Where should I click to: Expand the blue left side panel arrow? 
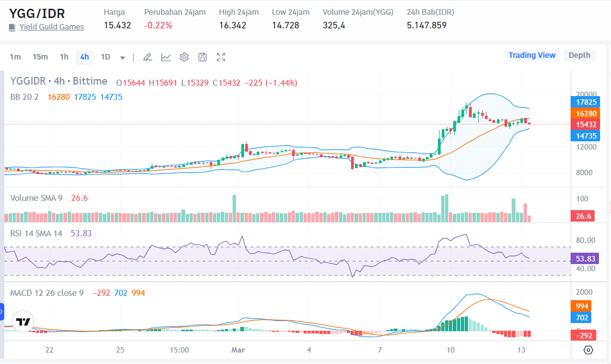[x=2, y=312]
